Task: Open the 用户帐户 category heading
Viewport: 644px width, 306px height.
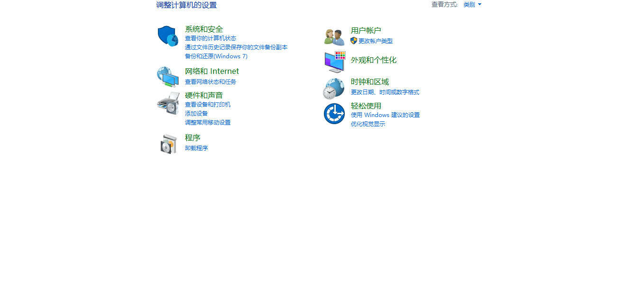Action: point(366,31)
